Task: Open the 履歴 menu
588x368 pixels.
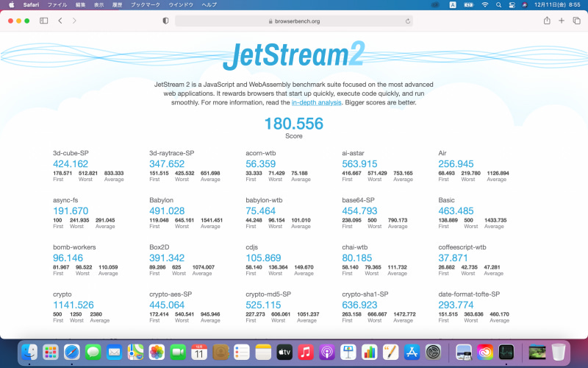Action: point(117,5)
